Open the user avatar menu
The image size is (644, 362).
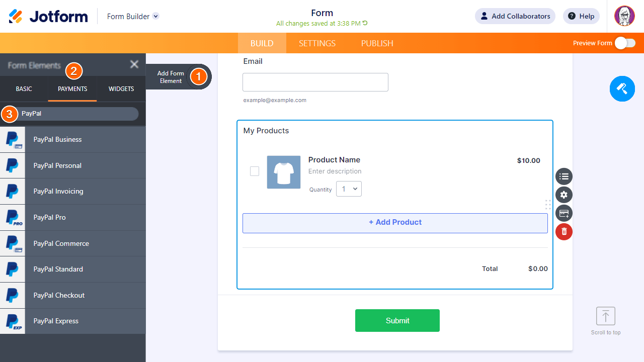pos(624,16)
